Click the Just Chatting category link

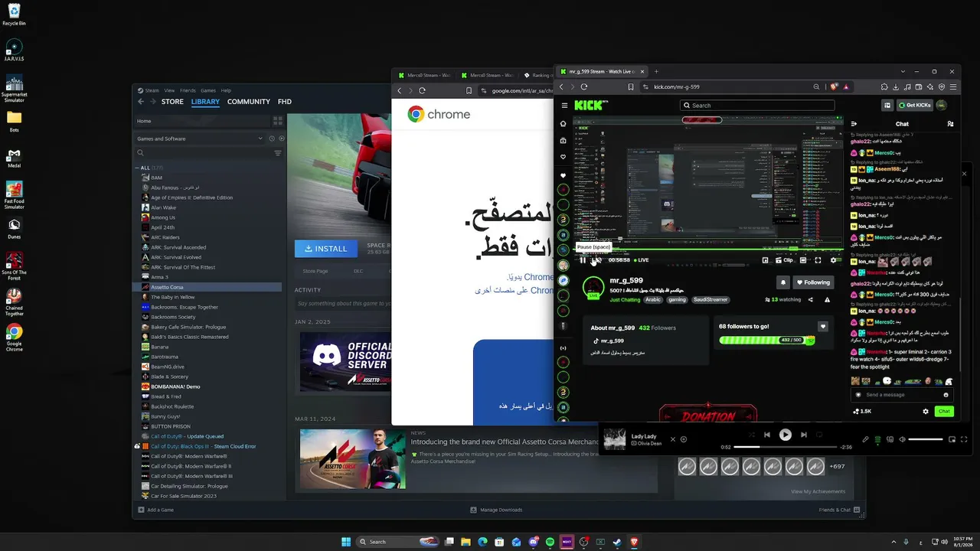click(625, 300)
